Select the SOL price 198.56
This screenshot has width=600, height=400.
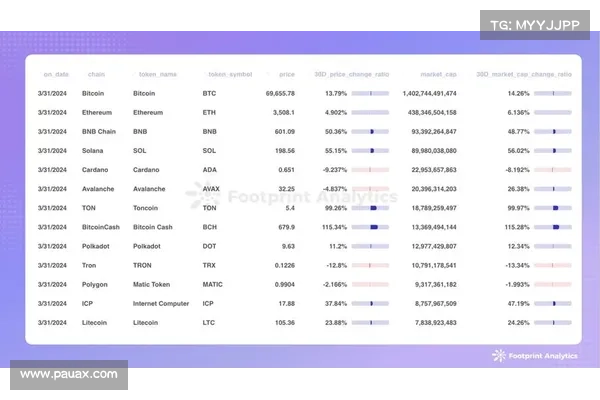(x=285, y=151)
